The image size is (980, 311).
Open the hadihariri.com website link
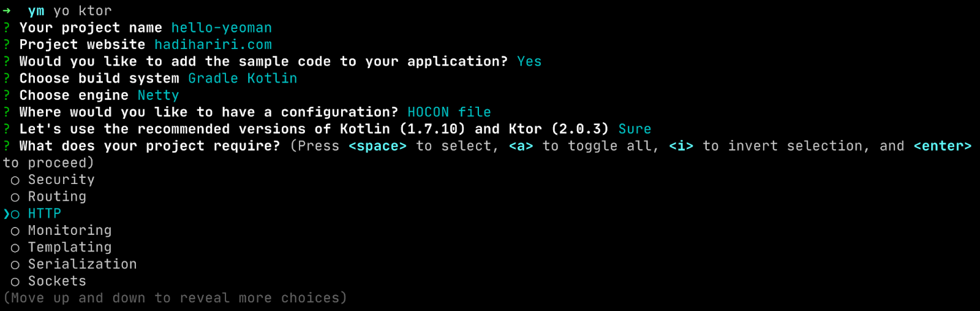point(213,45)
